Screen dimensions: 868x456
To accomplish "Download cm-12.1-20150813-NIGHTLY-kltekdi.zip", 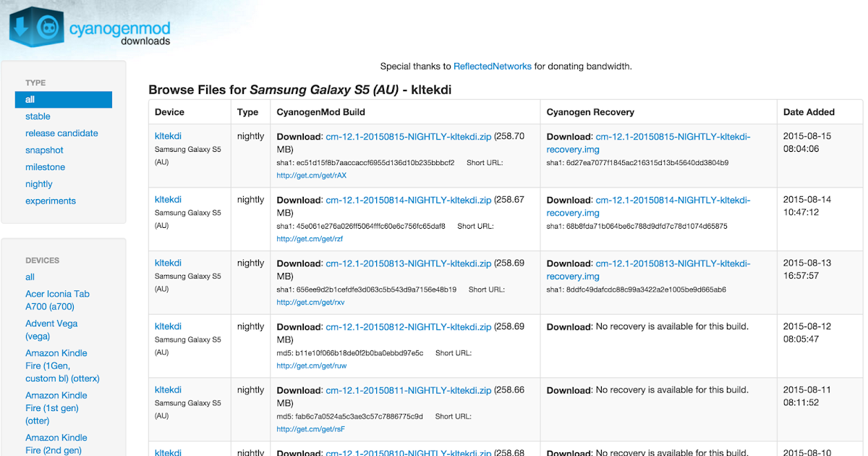I will click(409, 263).
